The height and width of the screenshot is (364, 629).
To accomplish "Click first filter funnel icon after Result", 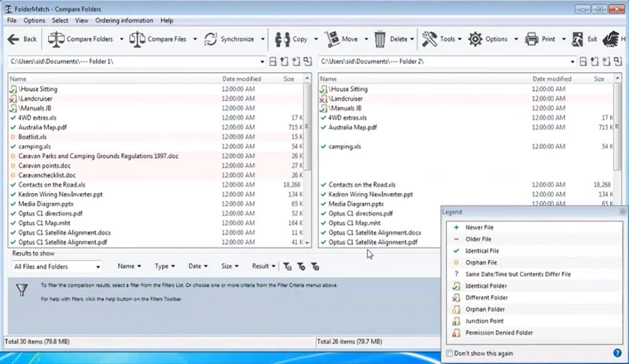I will pos(287,266).
